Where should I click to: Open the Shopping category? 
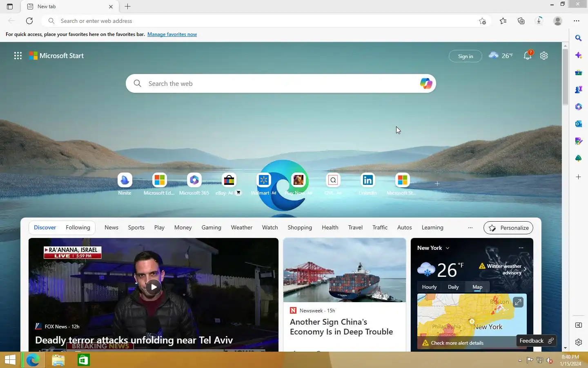point(300,228)
